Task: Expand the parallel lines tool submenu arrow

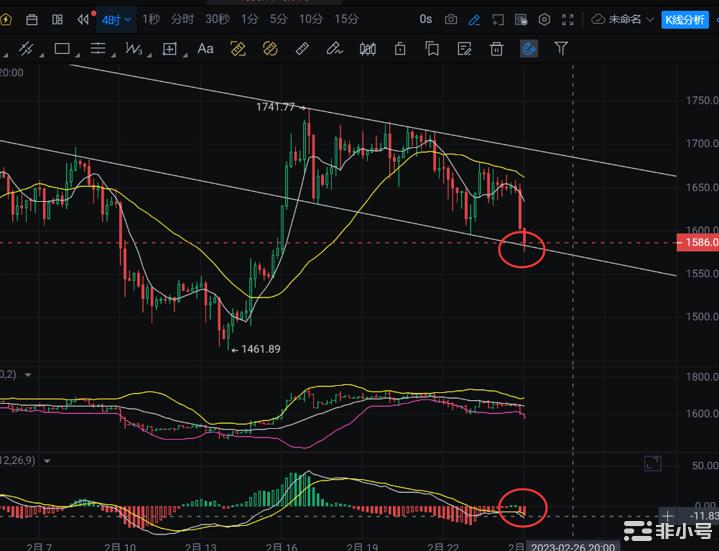Action: [113, 55]
